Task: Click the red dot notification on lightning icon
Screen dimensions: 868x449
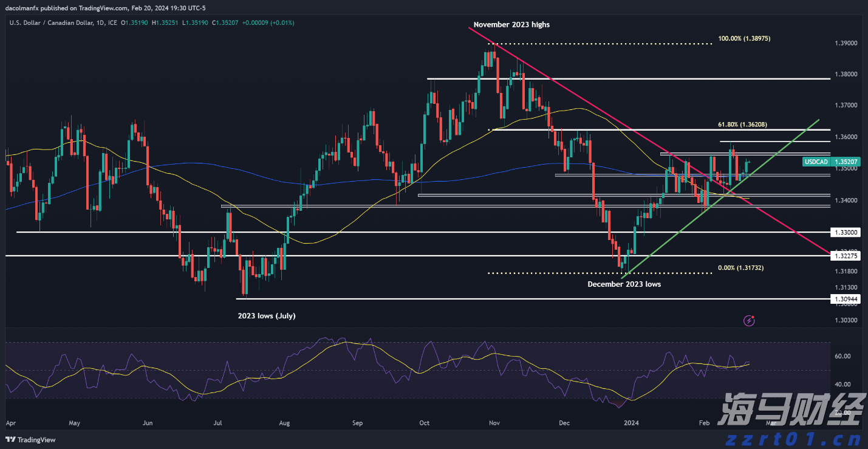Action: pyautogui.click(x=753, y=317)
